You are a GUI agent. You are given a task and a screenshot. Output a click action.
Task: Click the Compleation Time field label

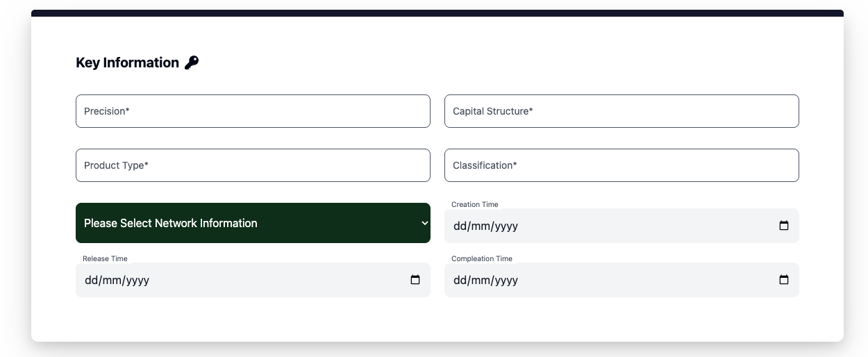pyautogui.click(x=482, y=258)
